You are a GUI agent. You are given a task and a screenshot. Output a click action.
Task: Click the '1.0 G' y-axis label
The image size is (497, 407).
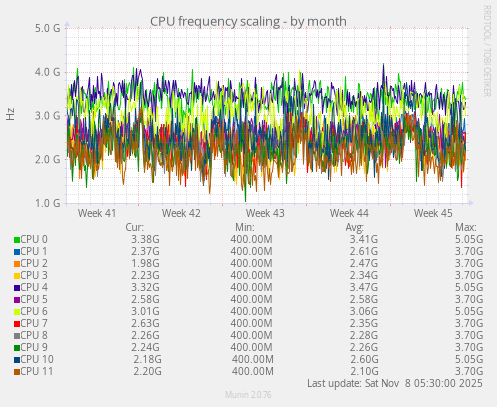click(x=48, y=203)
